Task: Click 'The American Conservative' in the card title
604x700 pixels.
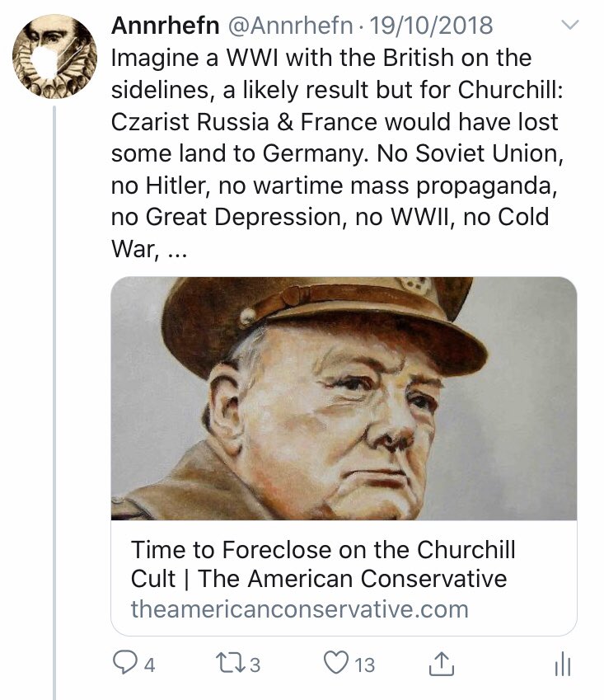Action: click(x=353, y=578)
